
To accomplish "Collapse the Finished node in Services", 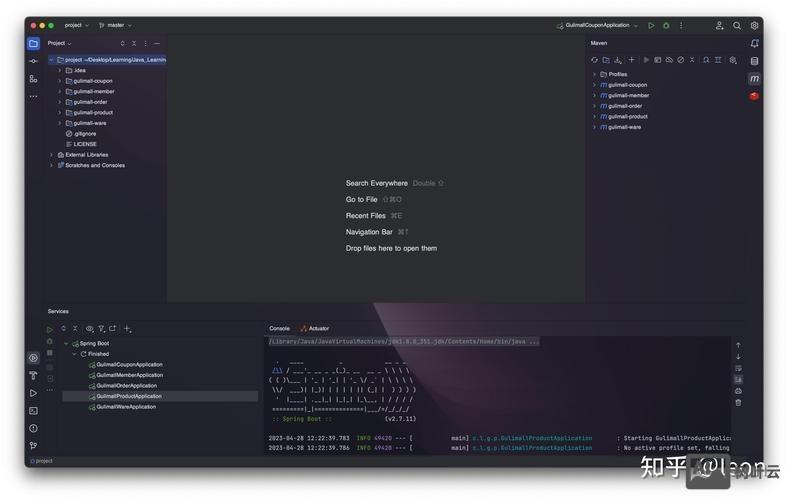I will 74,354.
